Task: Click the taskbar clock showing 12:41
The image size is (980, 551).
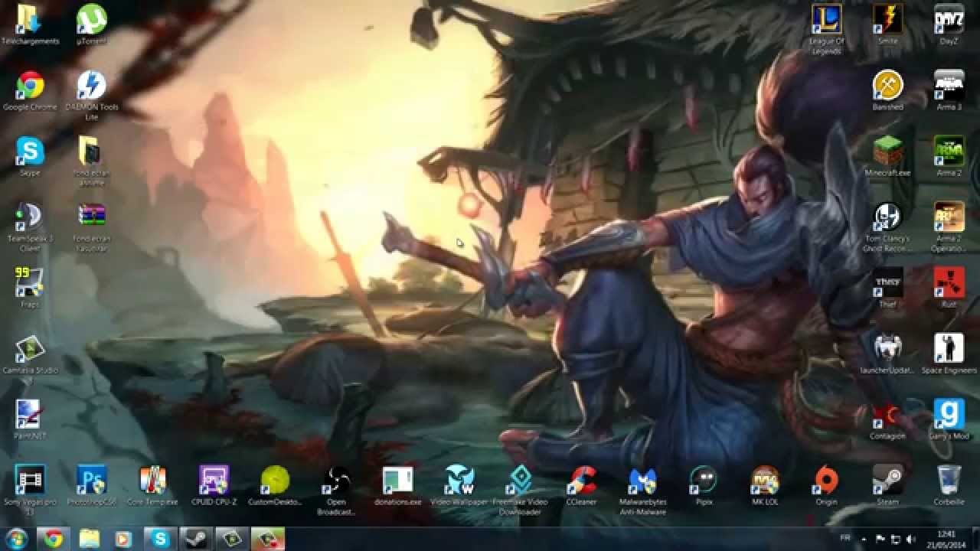Action: pyautogui.click(x=946, y=539)
